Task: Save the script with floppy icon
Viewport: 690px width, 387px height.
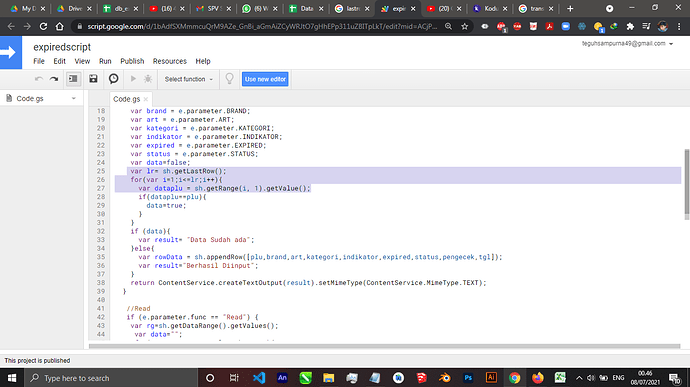Action: [93, 79]
